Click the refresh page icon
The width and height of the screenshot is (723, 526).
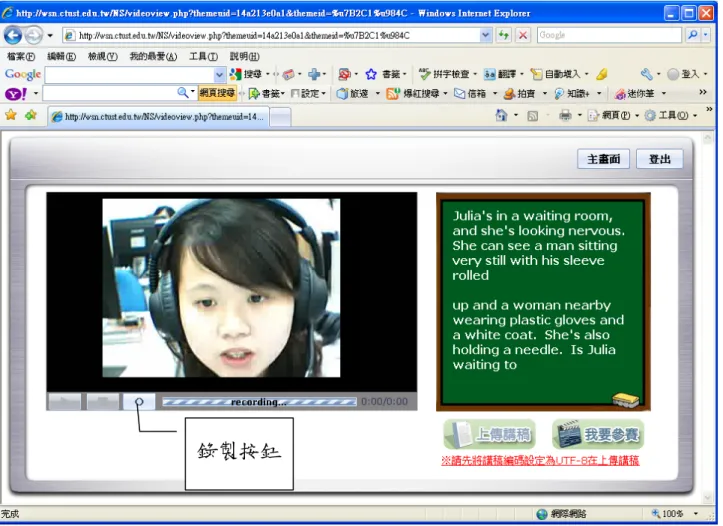tap(504, 35)
